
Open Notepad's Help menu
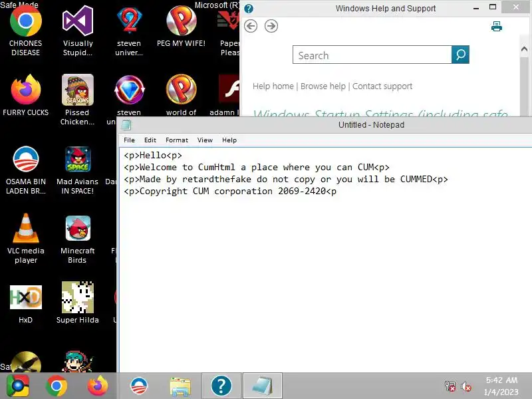point(229,140)
